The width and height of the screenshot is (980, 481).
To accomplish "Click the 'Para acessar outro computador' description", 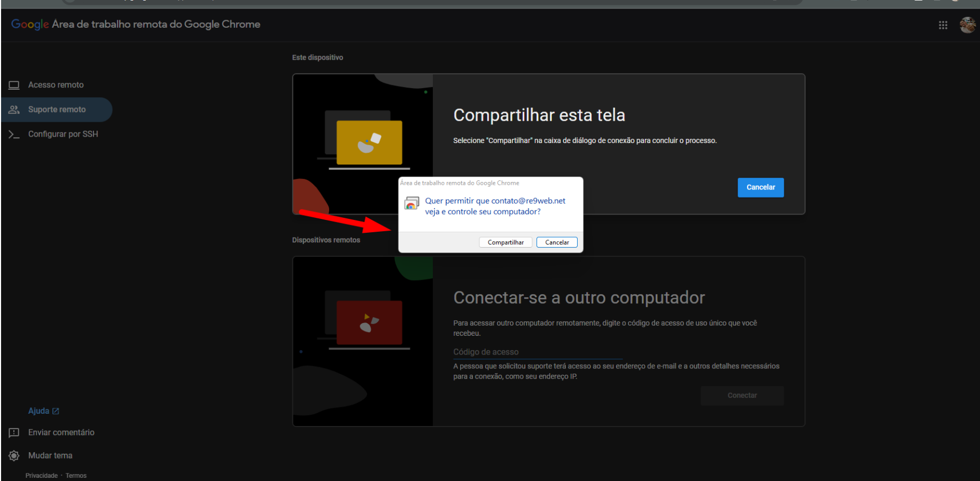I will coord(605,328).
